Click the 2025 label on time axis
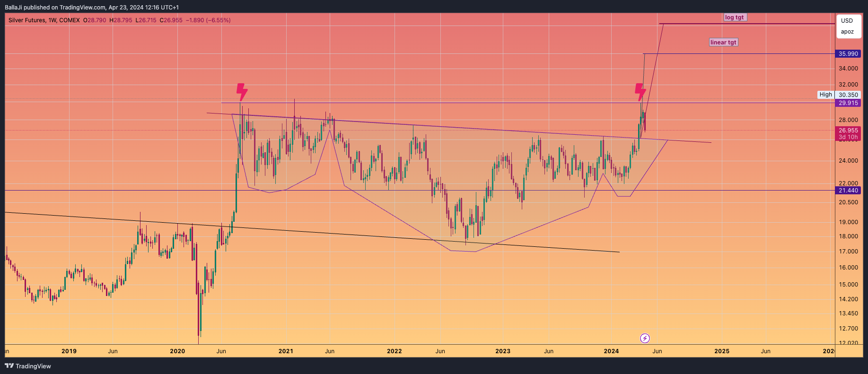This screenshot has width=868, height=374. coord(722,351)
